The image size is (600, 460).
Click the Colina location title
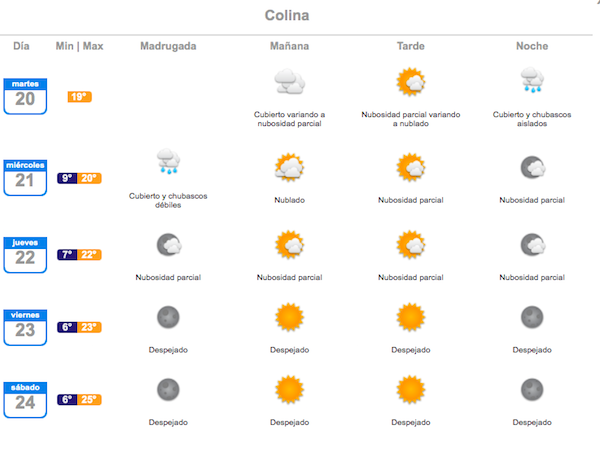287,15
